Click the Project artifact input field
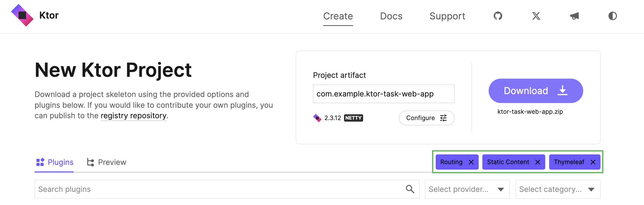 pos(383,94)
